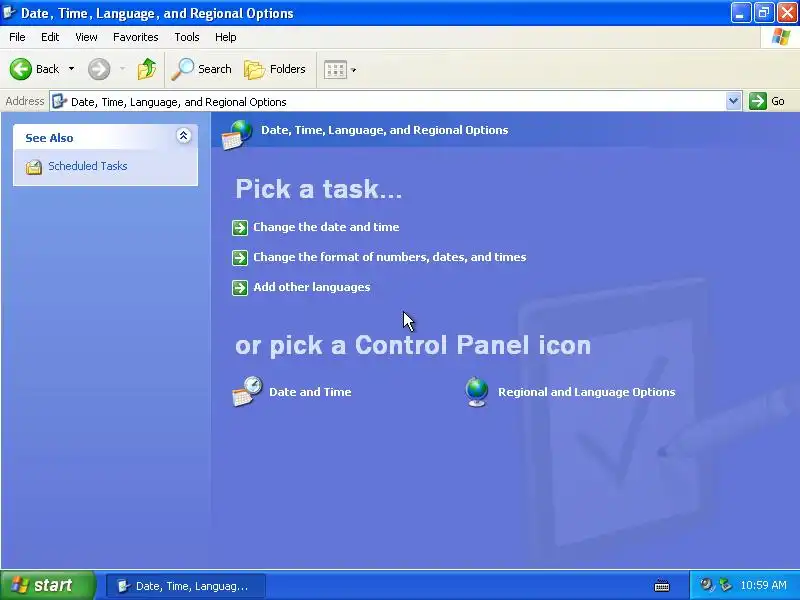Open the Favorites menu
800x600 pixels.
[x=136, y=37]
